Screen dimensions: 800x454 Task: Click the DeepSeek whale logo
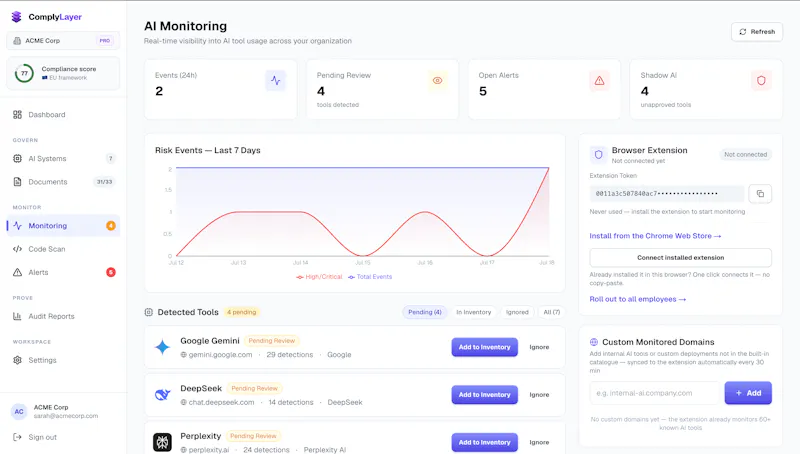[x=162, y=395]
